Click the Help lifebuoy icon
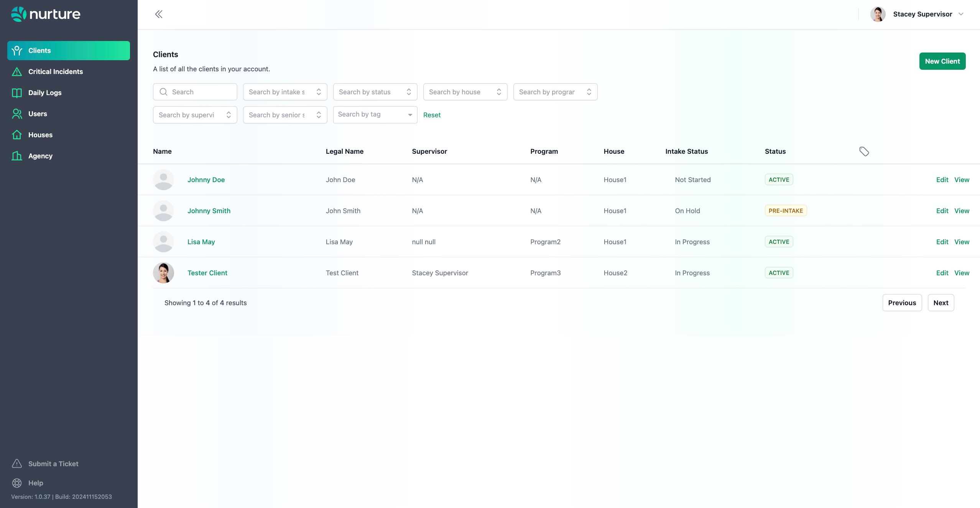 (17, 483)
